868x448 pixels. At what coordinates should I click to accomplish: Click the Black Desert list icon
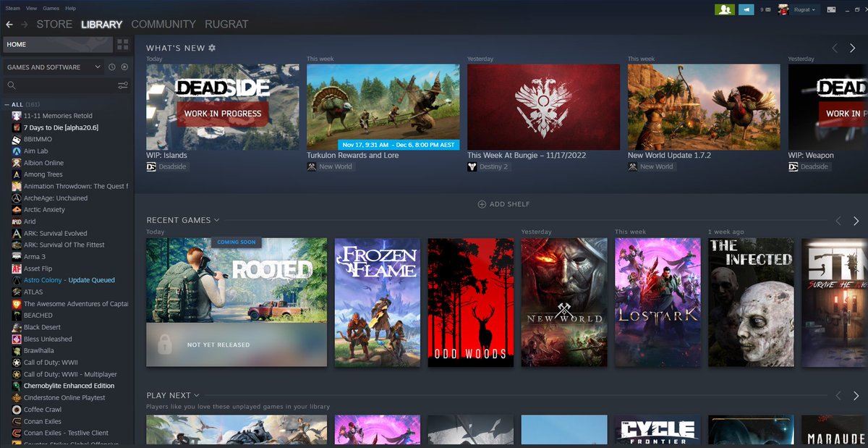tap(17, 327)
